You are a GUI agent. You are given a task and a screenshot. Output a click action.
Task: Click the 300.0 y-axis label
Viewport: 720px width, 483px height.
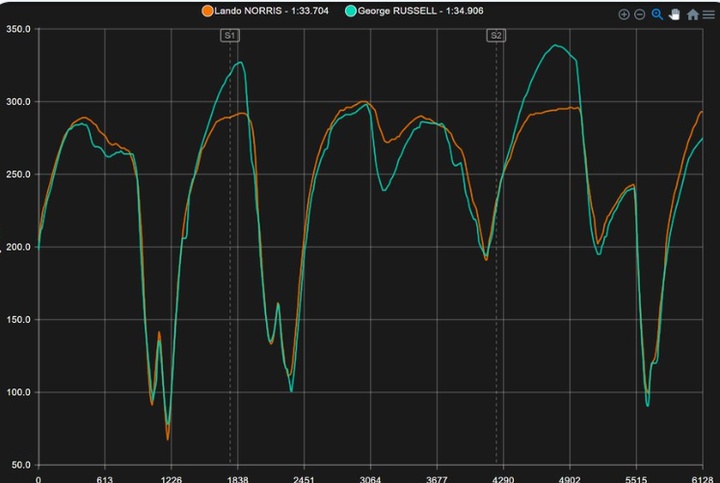(18, 101)
